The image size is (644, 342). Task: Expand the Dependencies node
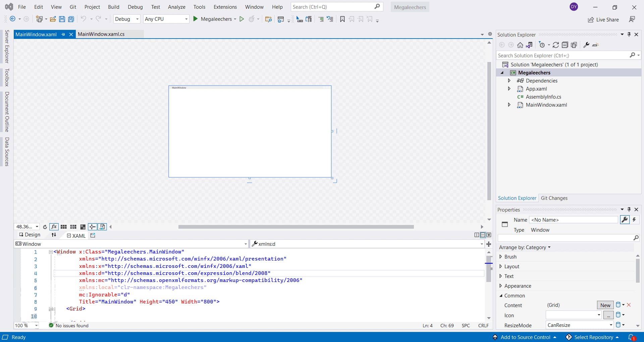(x=509, y=81)
